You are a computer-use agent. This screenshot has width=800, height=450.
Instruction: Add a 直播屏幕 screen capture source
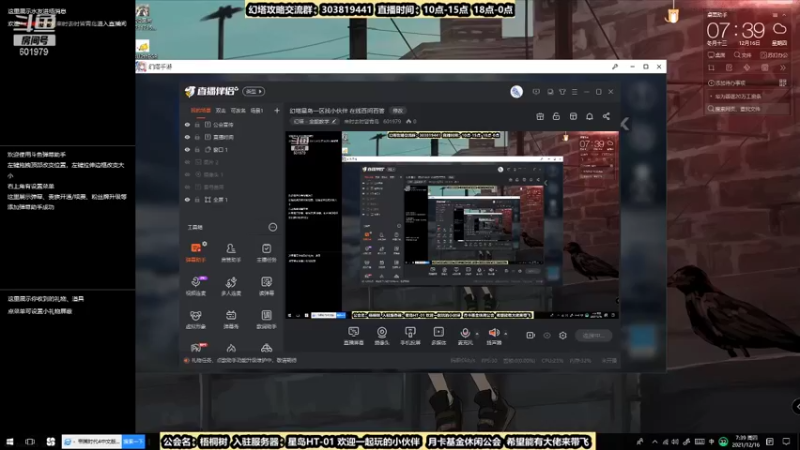click(x=354, y=336)
